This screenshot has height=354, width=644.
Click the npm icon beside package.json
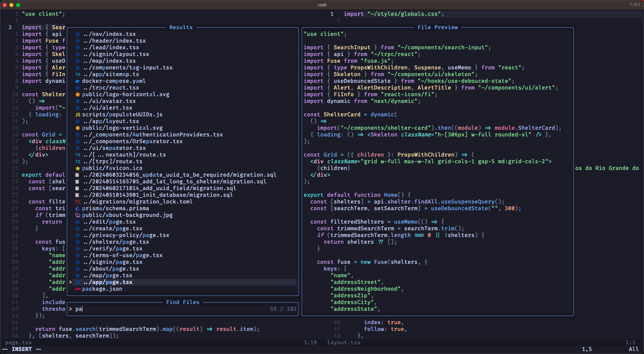pos(78,289)
